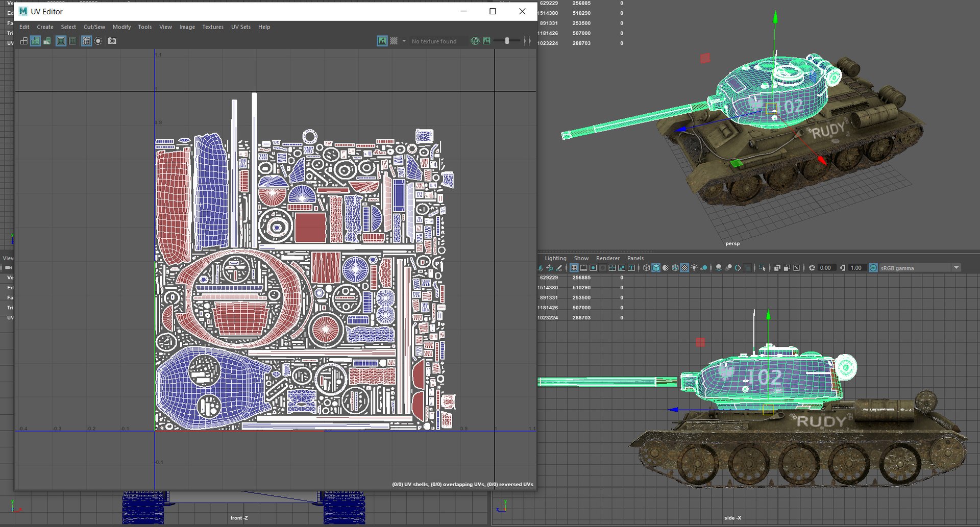Open the Lighting menu in side viewport
Image resolution: width=980 pixels, height=527 pixels.
[x=555, y=258]
